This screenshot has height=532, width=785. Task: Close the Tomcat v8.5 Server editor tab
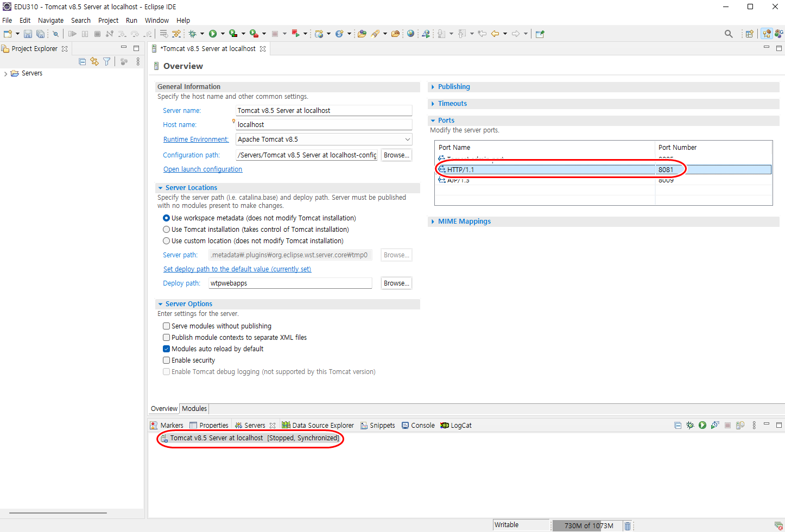point(263,49)
